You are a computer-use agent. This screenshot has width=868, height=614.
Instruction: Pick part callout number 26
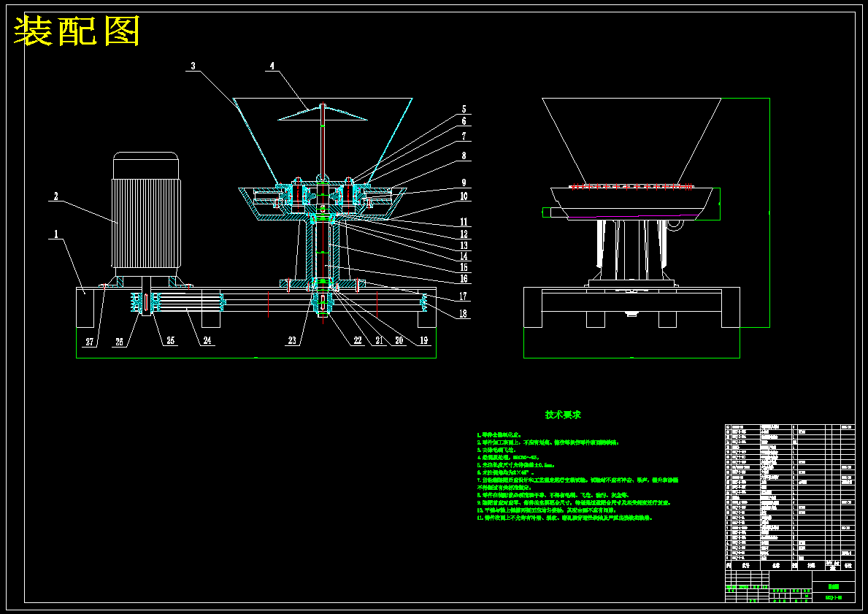pyautogui.click(x=119, y=342)
